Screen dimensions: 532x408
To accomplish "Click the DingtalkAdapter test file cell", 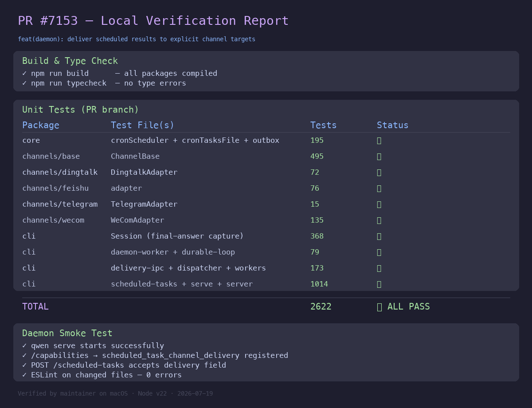I will pyautogui.click(x=144, y=172).
